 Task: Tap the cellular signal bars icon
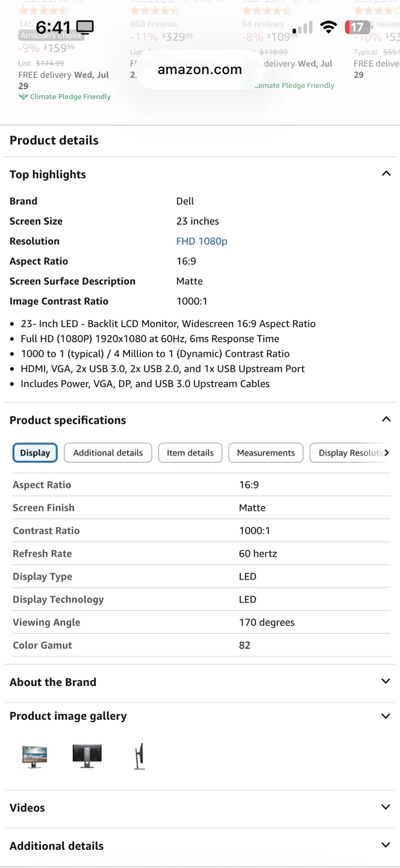(303, 28)
